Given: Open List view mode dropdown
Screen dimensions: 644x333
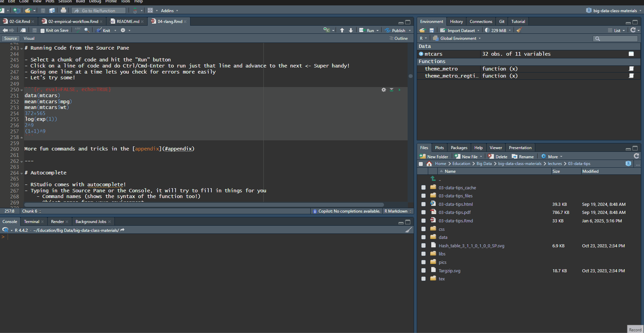Looking at the screenshot, I should click(617, 30).
